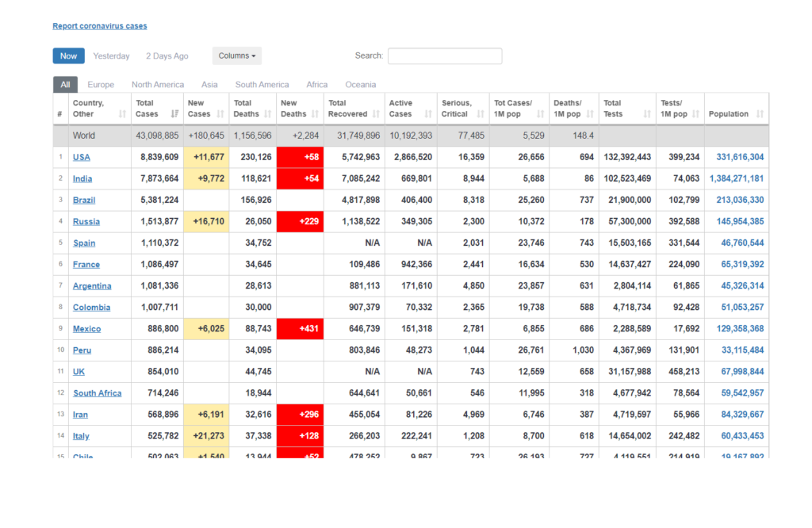Select the All continent tab

coord(65,84)
